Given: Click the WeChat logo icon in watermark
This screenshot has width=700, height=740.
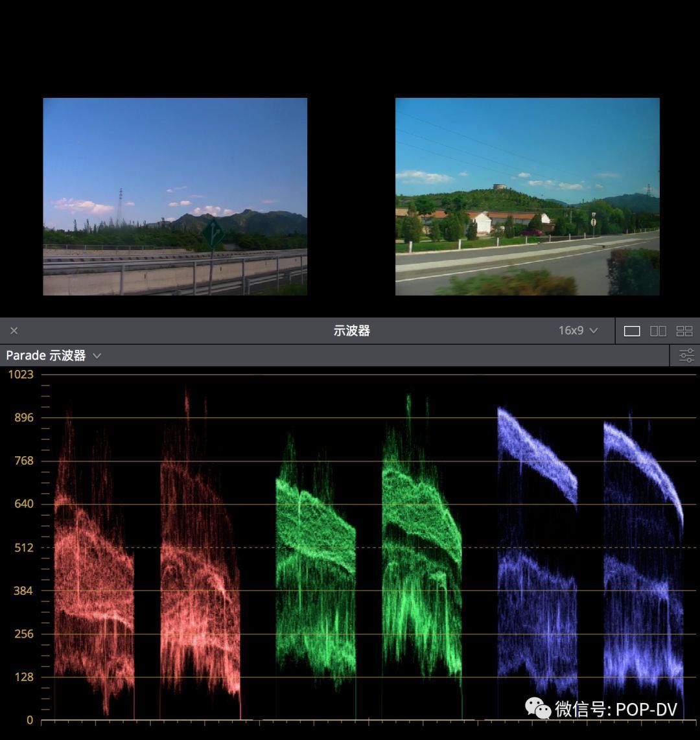Looking at the screenshot, I should 538,708.
